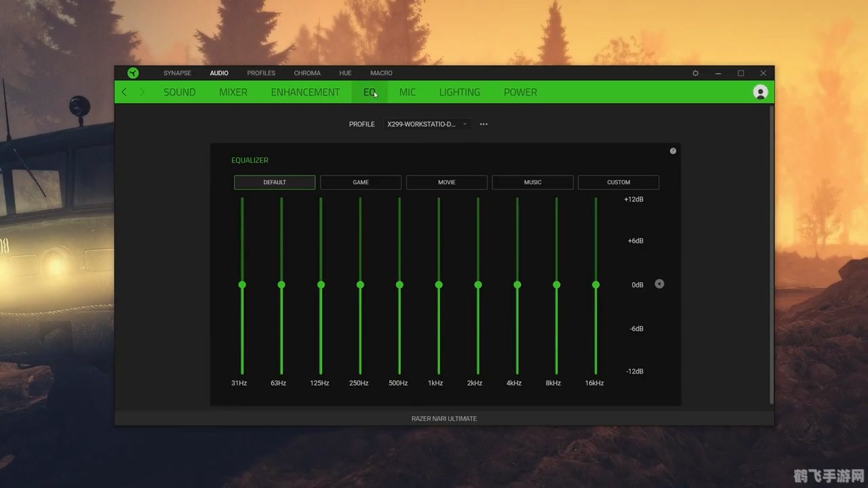Select the DEFAULT equalizer preset
Screen dimensions: 868x488
coord(275,182)
